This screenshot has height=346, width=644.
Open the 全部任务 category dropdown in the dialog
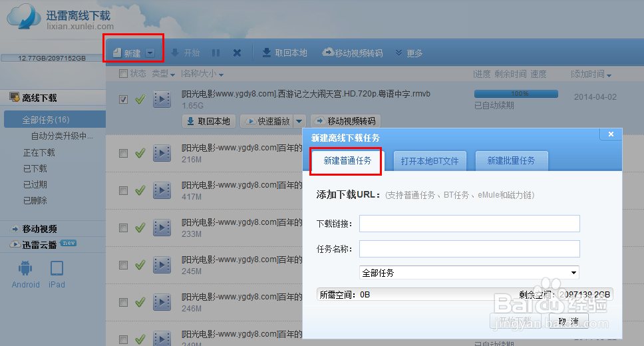[470, 272]
